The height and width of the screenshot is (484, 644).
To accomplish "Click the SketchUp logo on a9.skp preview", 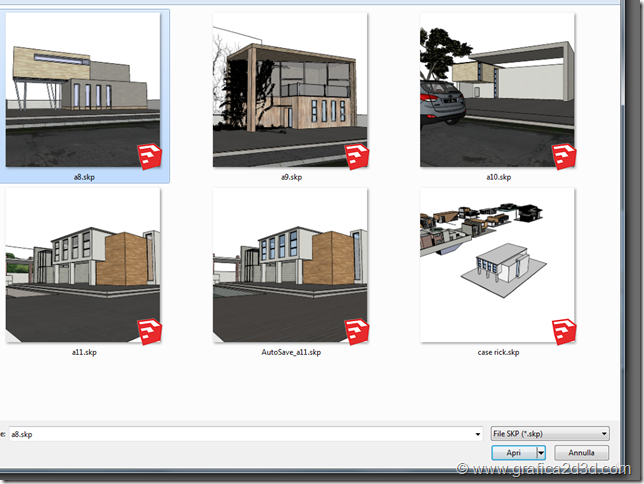I will tap(357, 156).
